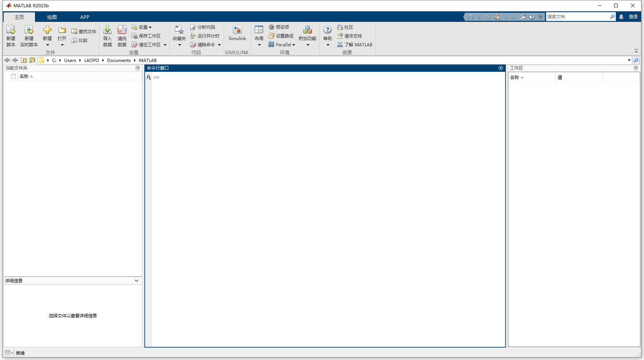Viewport: 644px width, 360px height.
Task: Click the 附加功能 (Add-Ons) icon
Action: click(x=308, y=30)
